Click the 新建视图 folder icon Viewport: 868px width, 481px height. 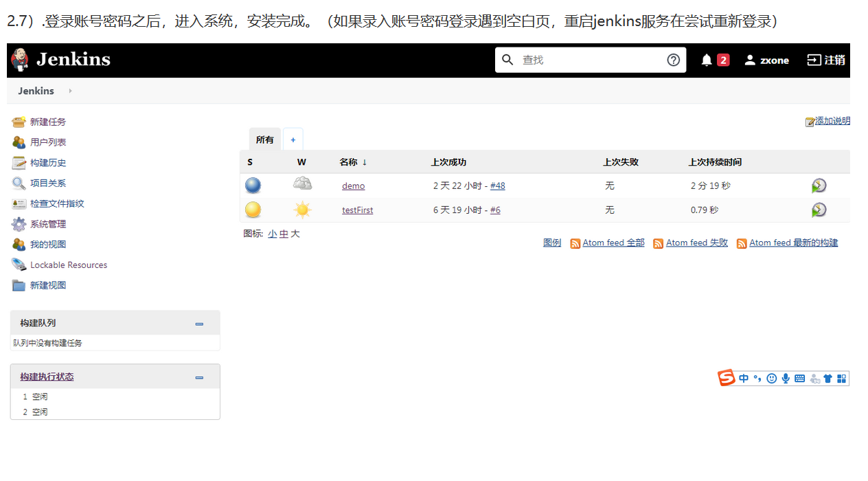point(19,285)
